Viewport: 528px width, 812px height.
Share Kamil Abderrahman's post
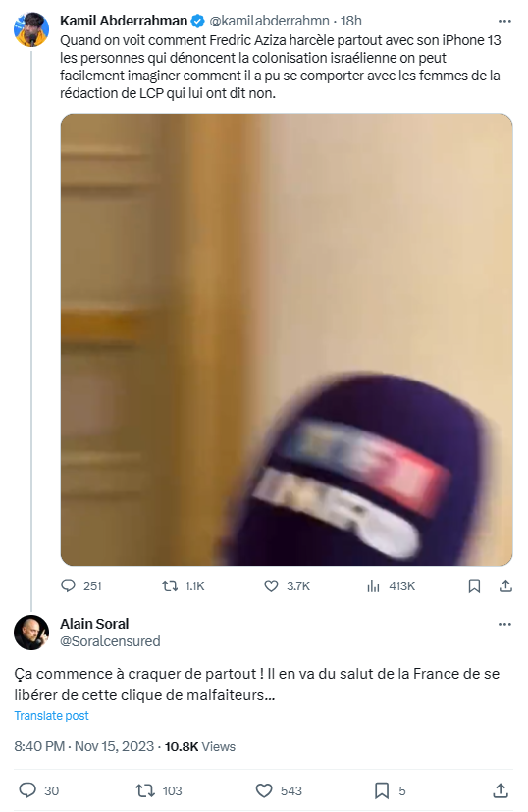(x=505, y=585)
